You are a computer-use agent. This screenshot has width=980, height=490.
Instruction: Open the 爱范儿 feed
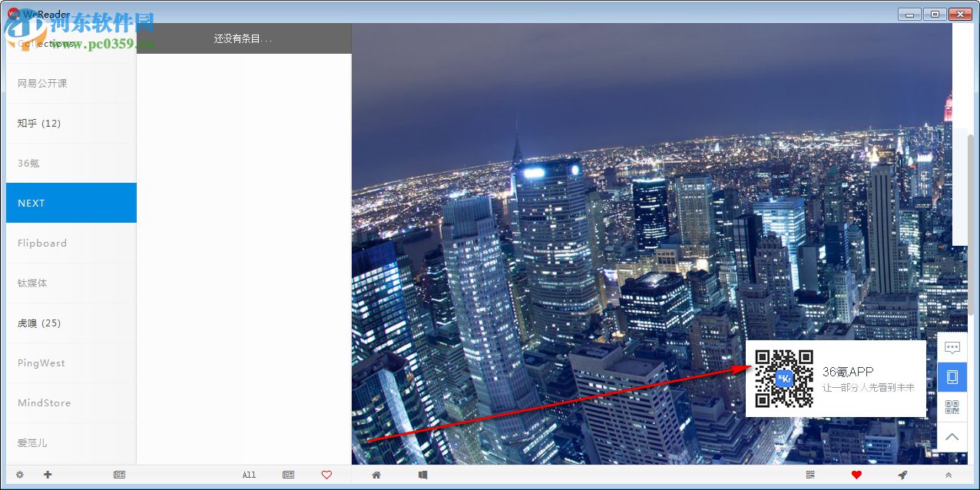tap(71, 442)
